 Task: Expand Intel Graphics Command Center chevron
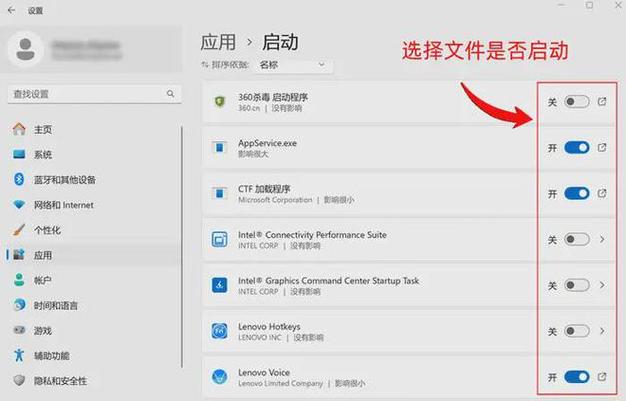[x=602, y=285]
